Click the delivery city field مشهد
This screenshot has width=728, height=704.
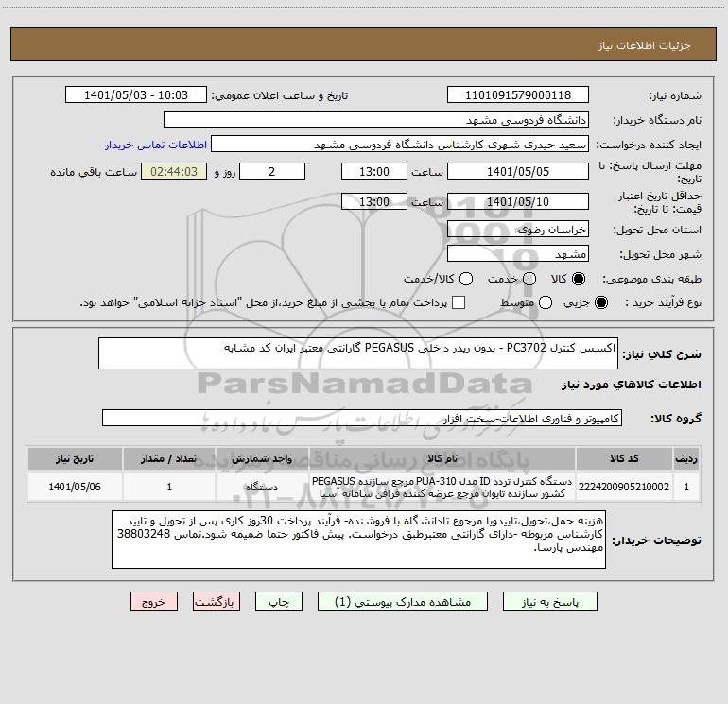(518, 254)
